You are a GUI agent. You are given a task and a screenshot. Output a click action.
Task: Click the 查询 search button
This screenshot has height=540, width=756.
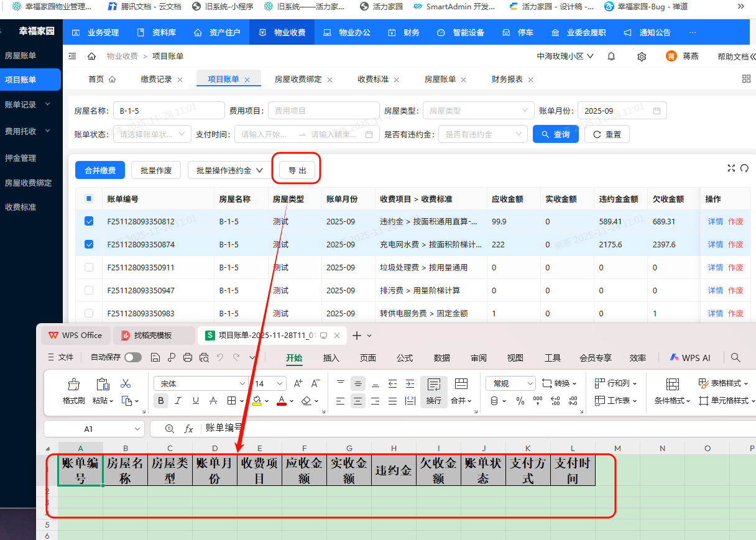click(x=555, y=134)
